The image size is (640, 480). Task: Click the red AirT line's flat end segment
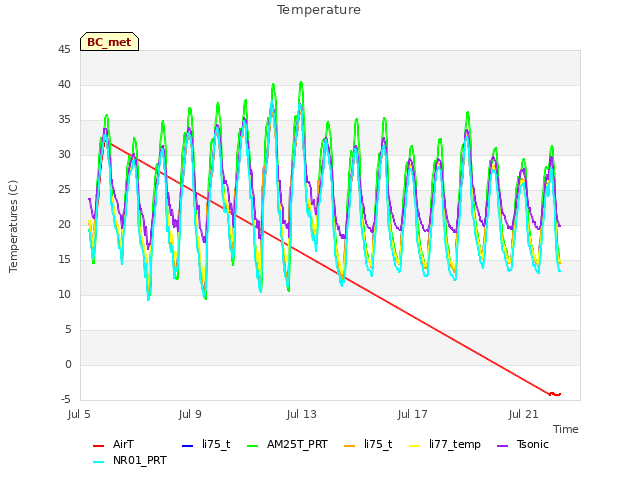[x=555, y=394]
